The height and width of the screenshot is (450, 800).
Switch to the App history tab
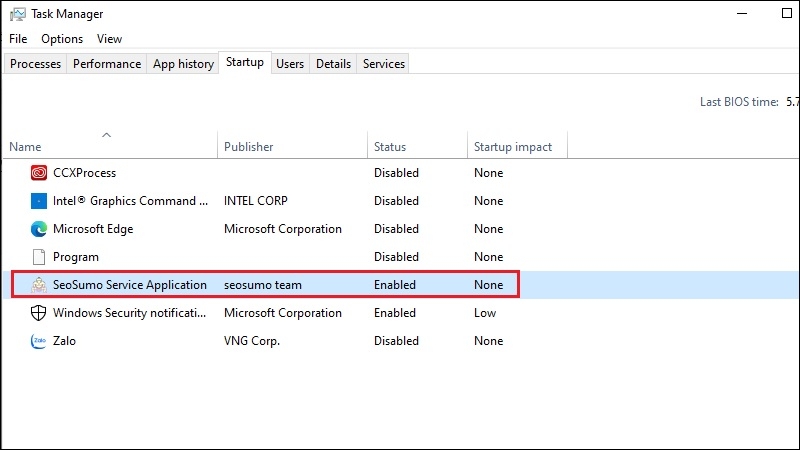pyautogui.click(x=183, y=64)
